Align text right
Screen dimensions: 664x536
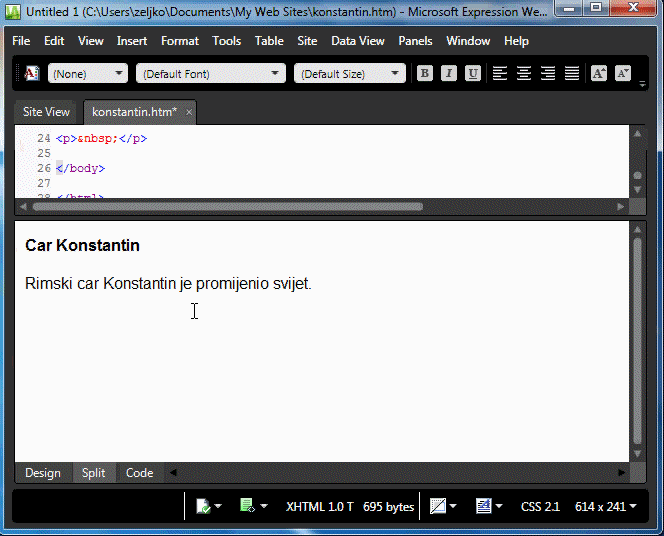(x=548, y=73)
